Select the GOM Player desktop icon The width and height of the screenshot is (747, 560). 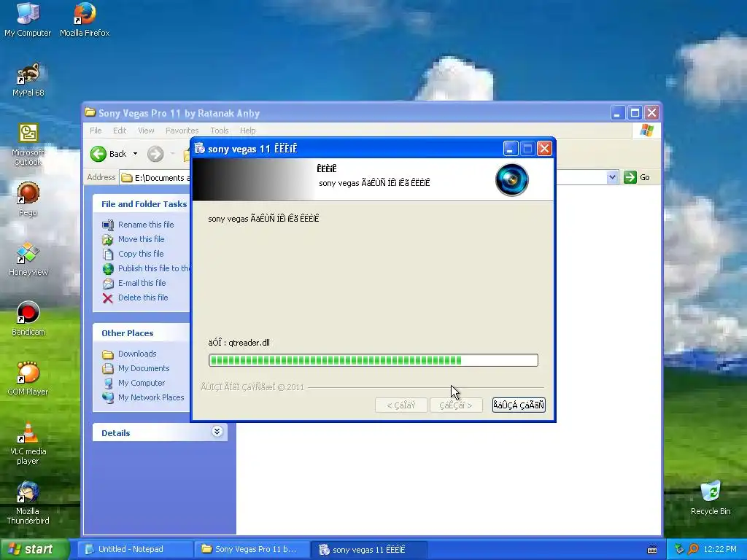point(28,378)
